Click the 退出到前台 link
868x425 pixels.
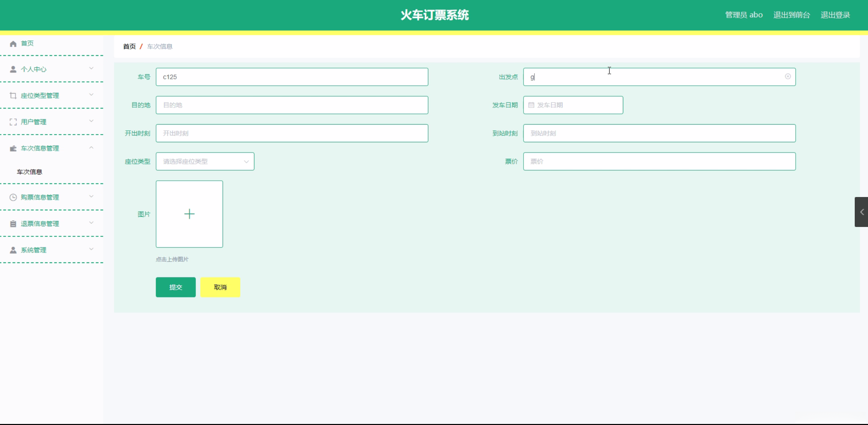coord(791,15)
